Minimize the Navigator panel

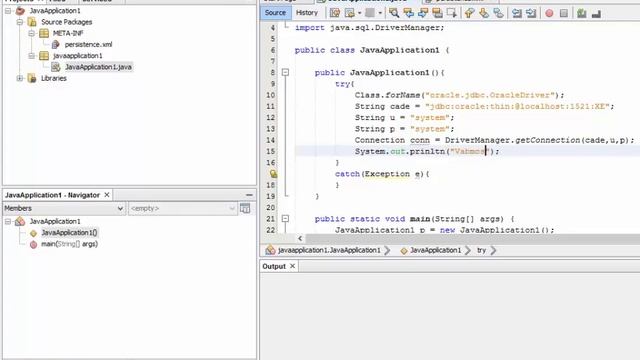click(249, 195)
